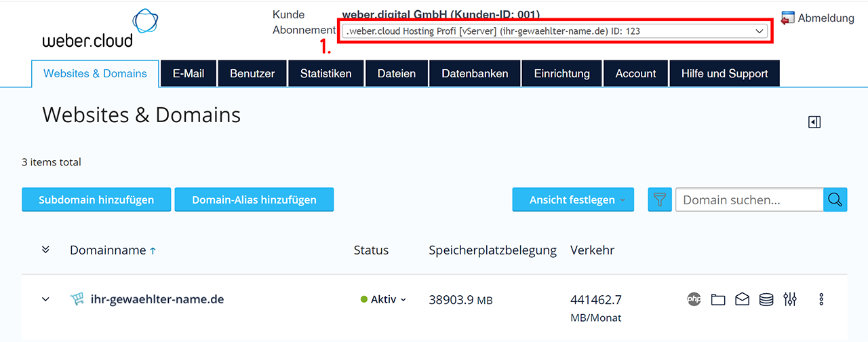868x342 pixels.
Task: Click the filter funnel icon
Action: (x=659, y=199)
